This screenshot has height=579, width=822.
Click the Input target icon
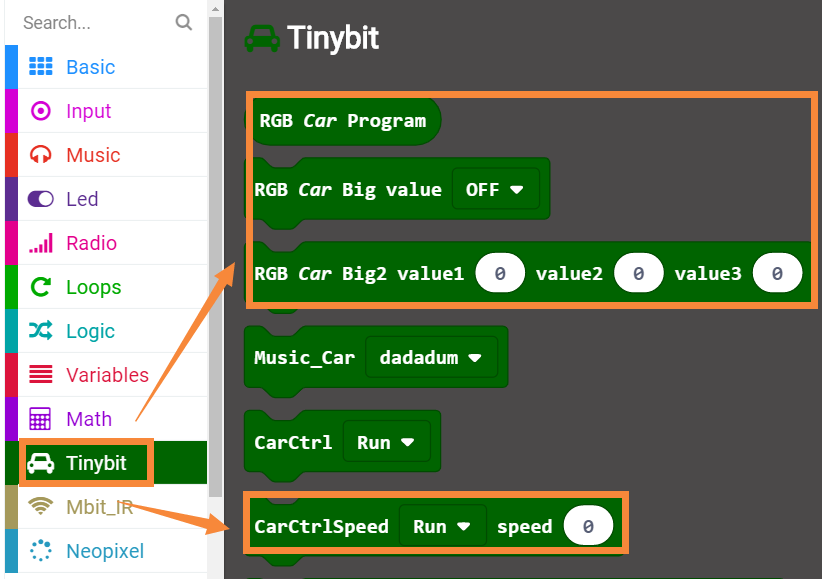point(40,111)
